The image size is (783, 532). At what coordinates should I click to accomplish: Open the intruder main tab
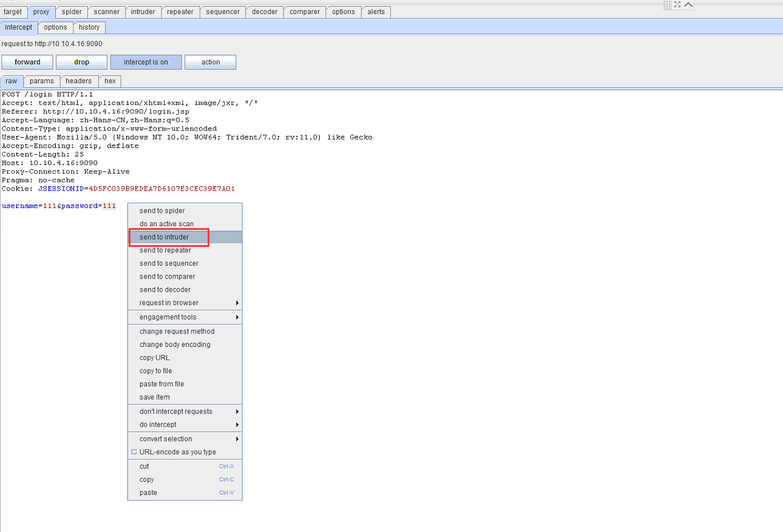(x=143, y=12)
